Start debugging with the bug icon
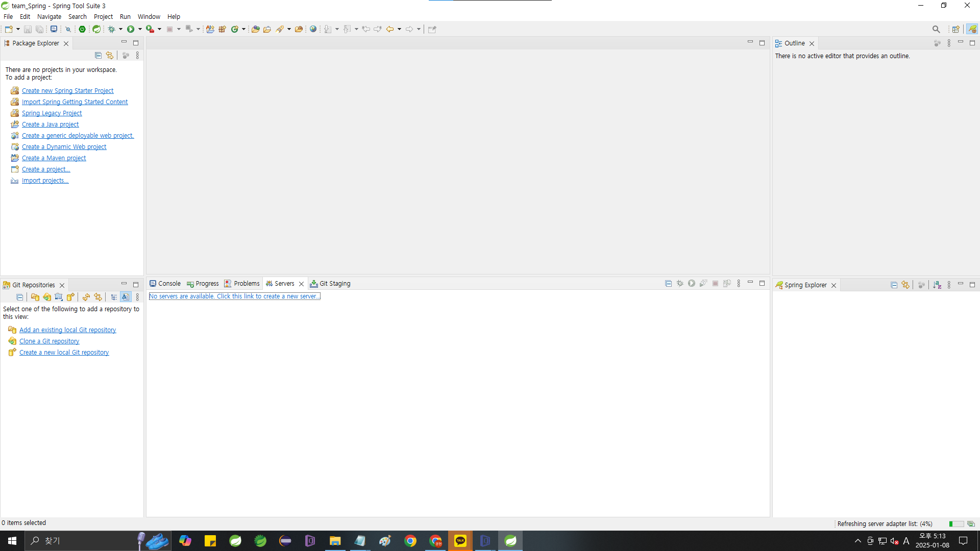The width and height of the screenshot is (980, 551). [111, 29]
